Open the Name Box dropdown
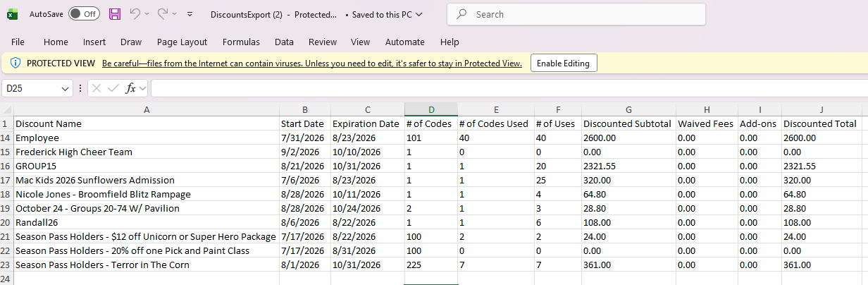 pyautogui.click(x=66, y=88)
